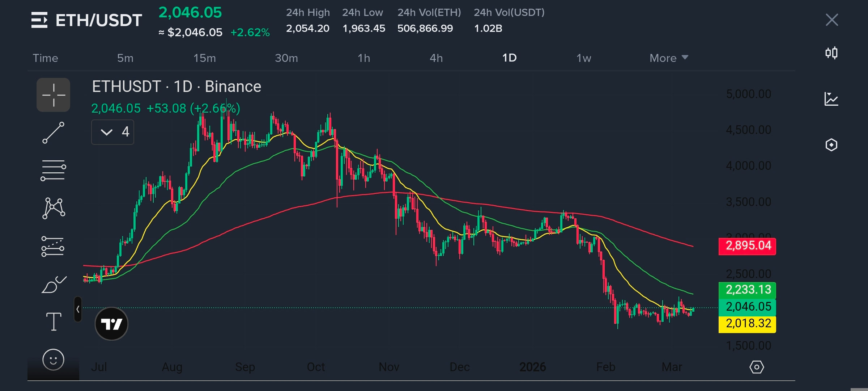
Task: Open the hexagon settings icon in the right sidebar
Action: tap(831, 145)
